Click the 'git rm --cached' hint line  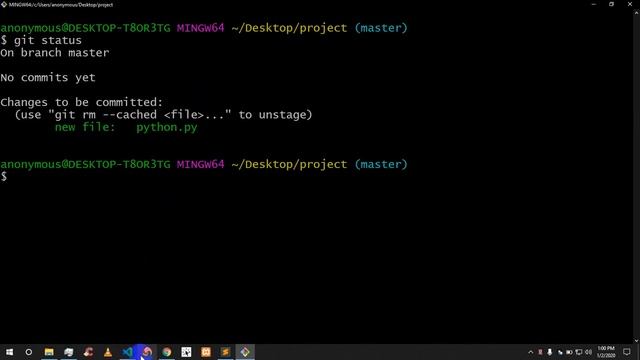click(163, 115)
